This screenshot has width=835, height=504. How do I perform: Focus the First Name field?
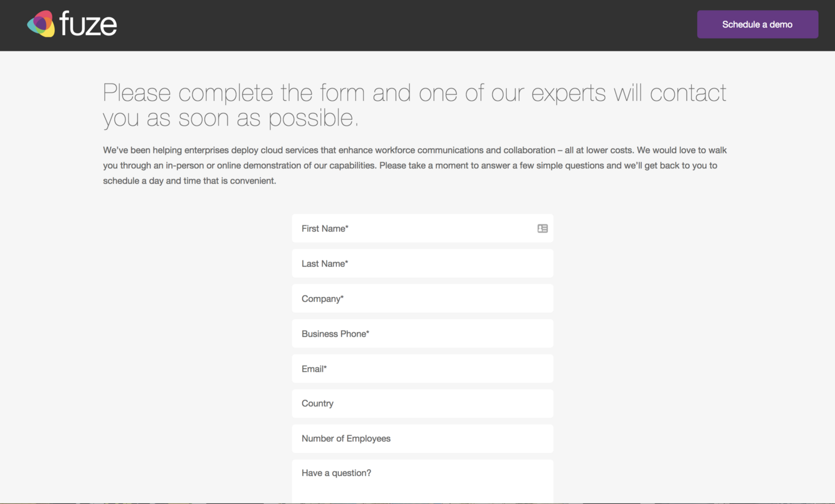tap(412, 229)
